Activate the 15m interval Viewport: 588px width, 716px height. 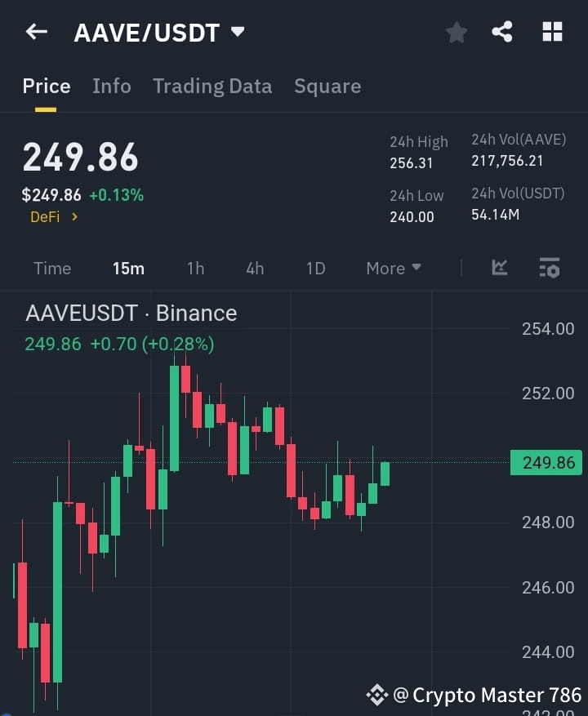[x=128, y=268]
